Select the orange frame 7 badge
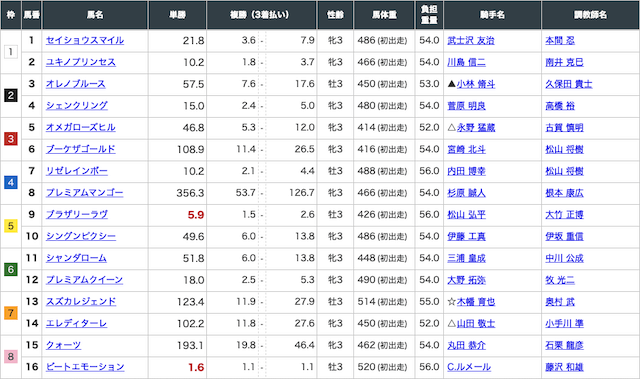Screen dimensions: 640x379 (x=11, y=313)
